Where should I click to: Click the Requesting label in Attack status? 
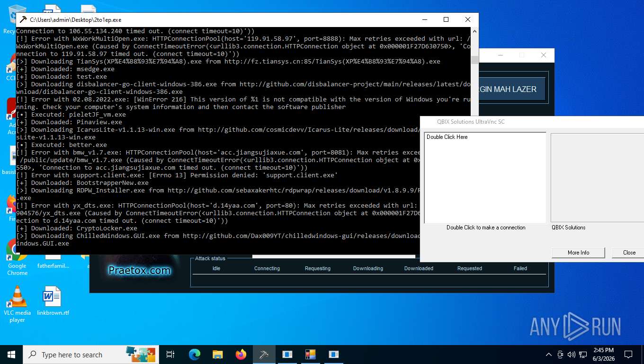[x=318, y=268]
